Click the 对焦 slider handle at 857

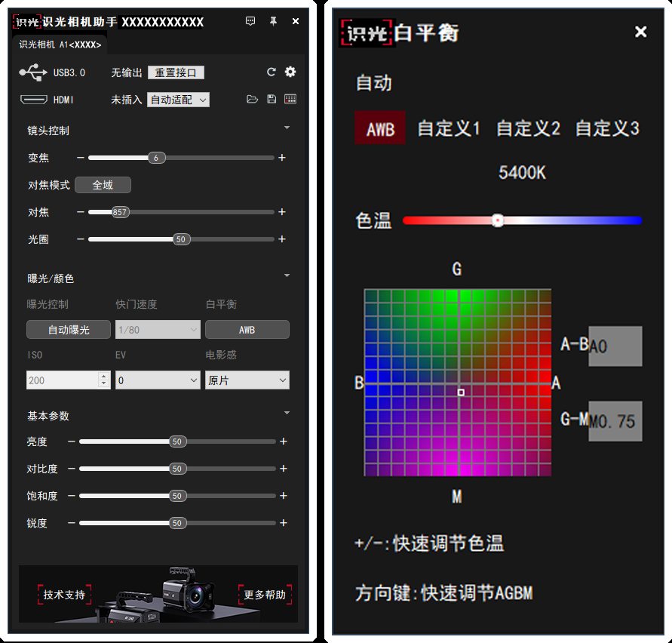(120, 212)
